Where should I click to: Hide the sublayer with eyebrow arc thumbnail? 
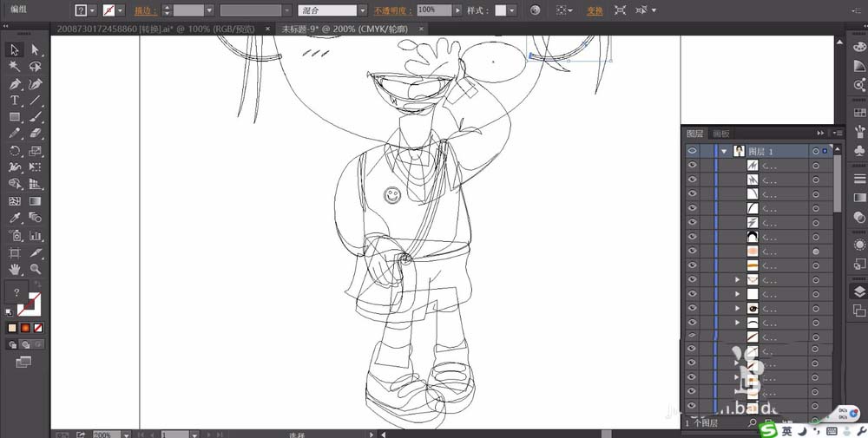pos(692,323)
